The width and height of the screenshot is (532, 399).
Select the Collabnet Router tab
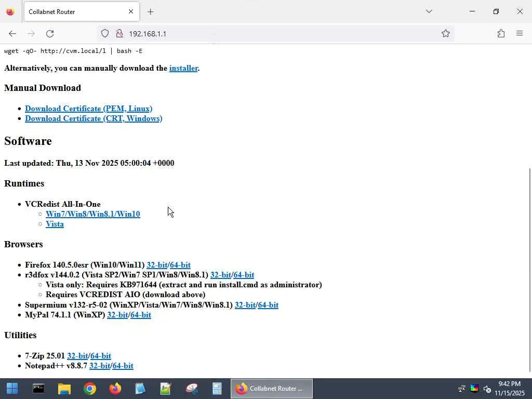click(x=82, y=11)
